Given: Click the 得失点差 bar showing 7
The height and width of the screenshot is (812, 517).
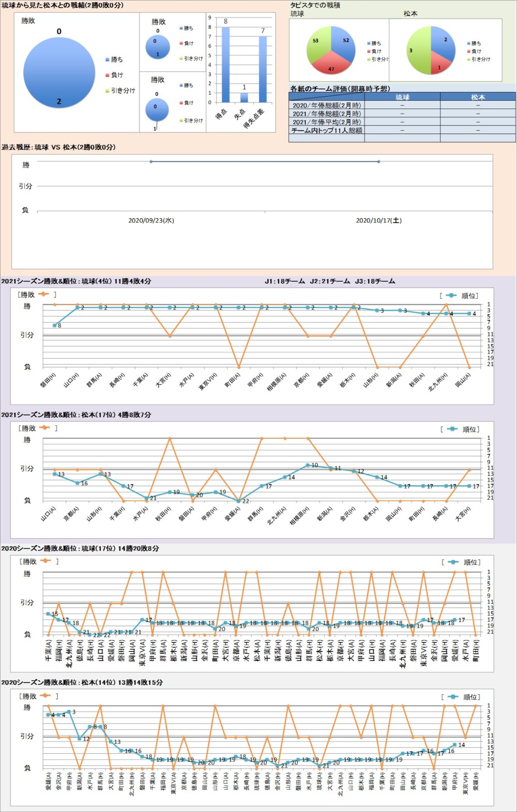Looking at the screenshot, I should [x=263, y=69].
